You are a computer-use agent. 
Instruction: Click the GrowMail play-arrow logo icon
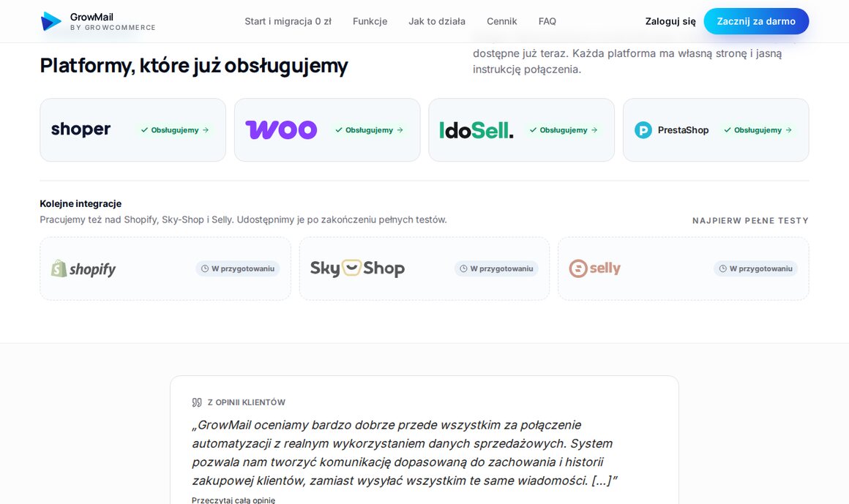(x=51, y=21)
